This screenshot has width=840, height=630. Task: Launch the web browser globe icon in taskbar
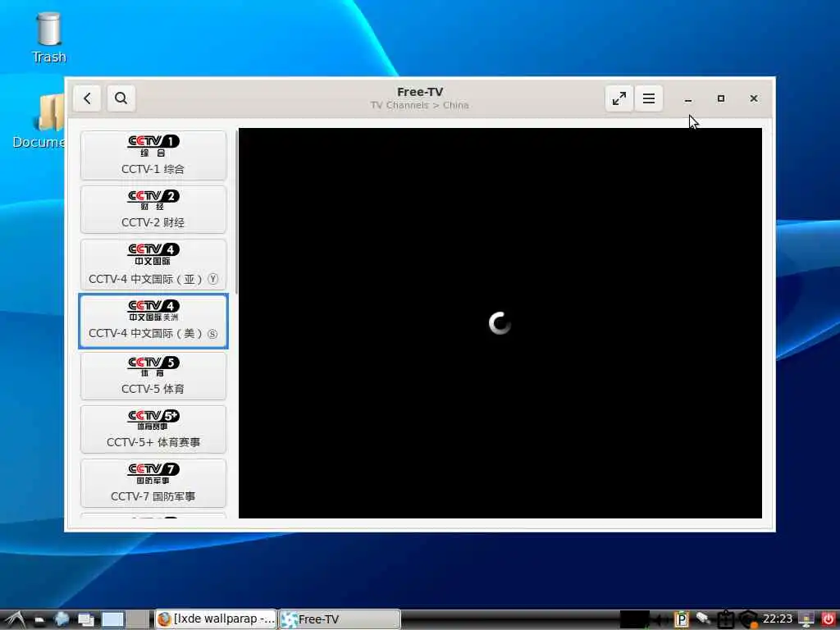pos(62,619)
